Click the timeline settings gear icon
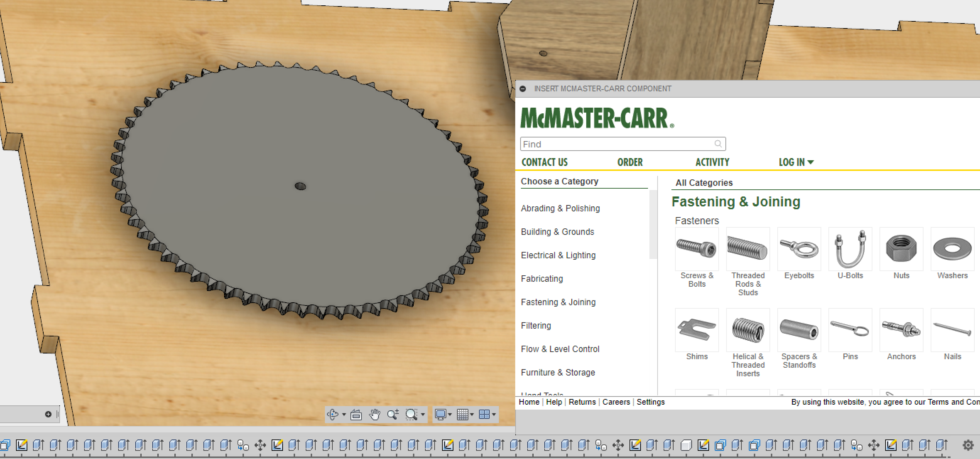 [x=968, y=444]
